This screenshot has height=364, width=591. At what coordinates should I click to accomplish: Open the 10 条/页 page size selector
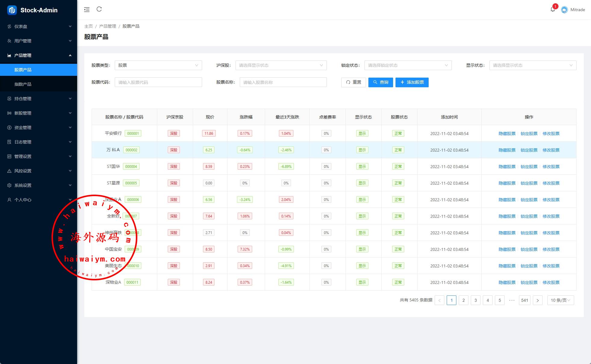click(560, 300)
